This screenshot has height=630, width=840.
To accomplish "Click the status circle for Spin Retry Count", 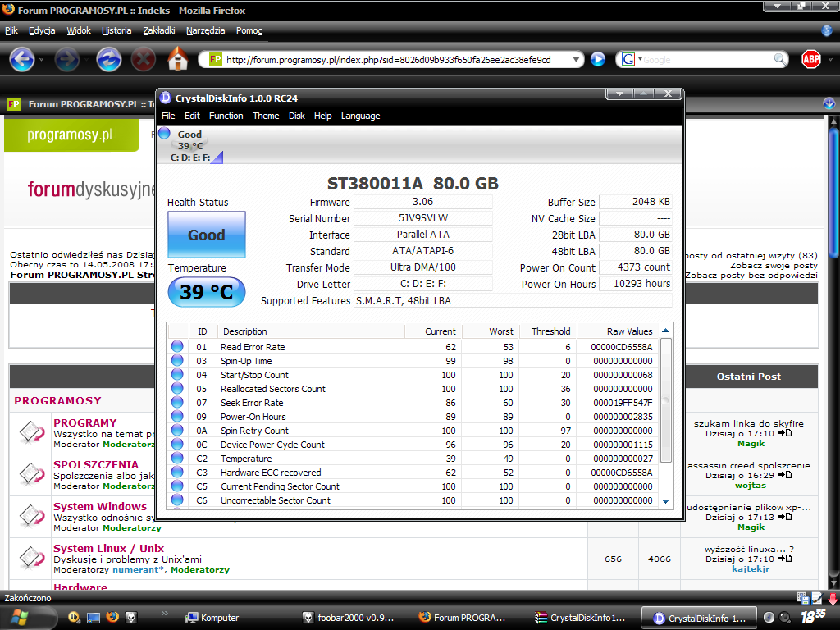I will (177, 430).
